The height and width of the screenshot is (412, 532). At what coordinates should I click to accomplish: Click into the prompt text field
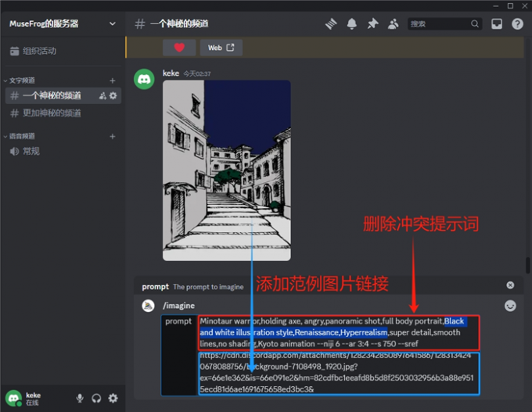click(x=339, y=355)
